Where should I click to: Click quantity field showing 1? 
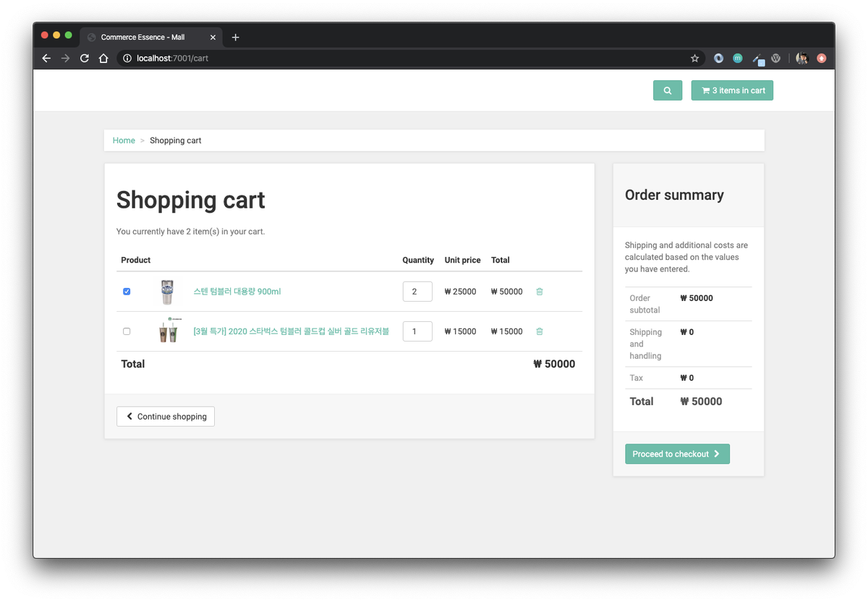(417, 331)
